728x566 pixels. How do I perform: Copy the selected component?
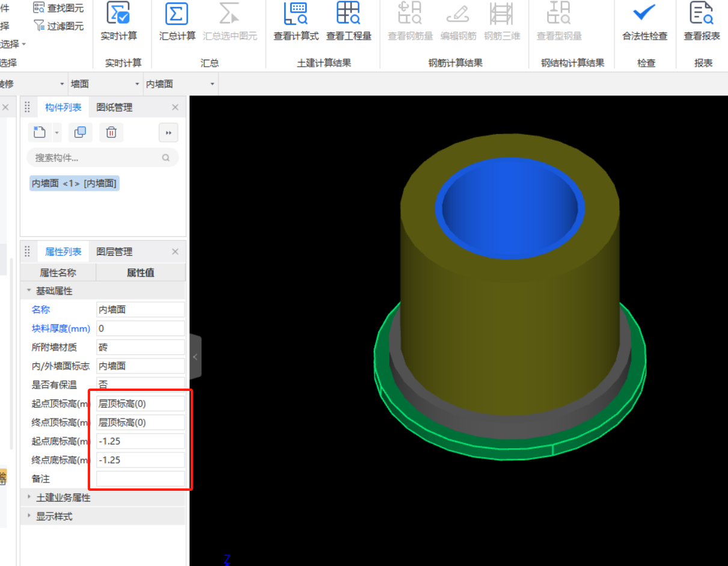point(80,132)
